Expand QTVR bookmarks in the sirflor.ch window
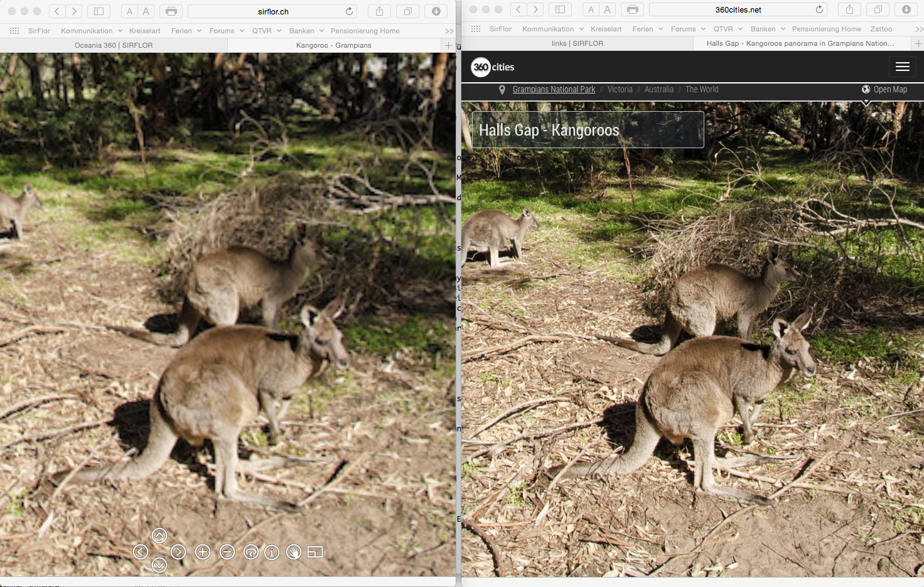This screenshot has width=924, height=587. tap(267, 31)
